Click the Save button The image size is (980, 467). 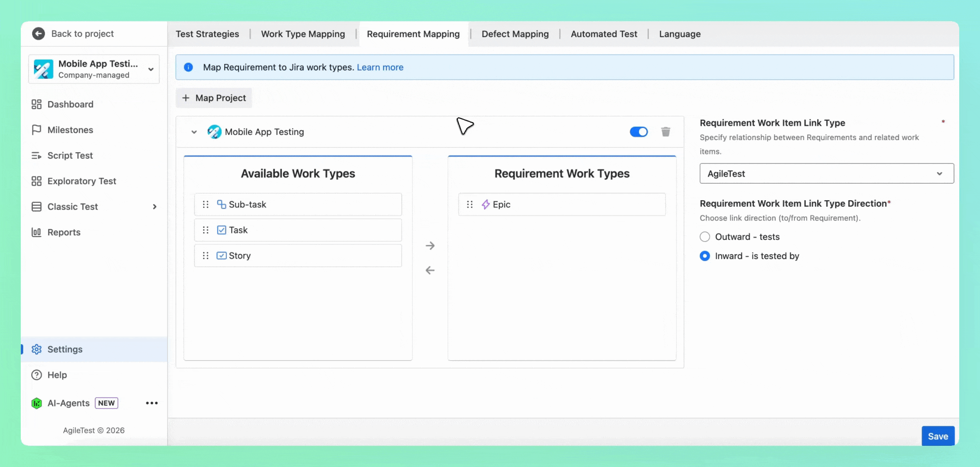[x=938, y=436]
